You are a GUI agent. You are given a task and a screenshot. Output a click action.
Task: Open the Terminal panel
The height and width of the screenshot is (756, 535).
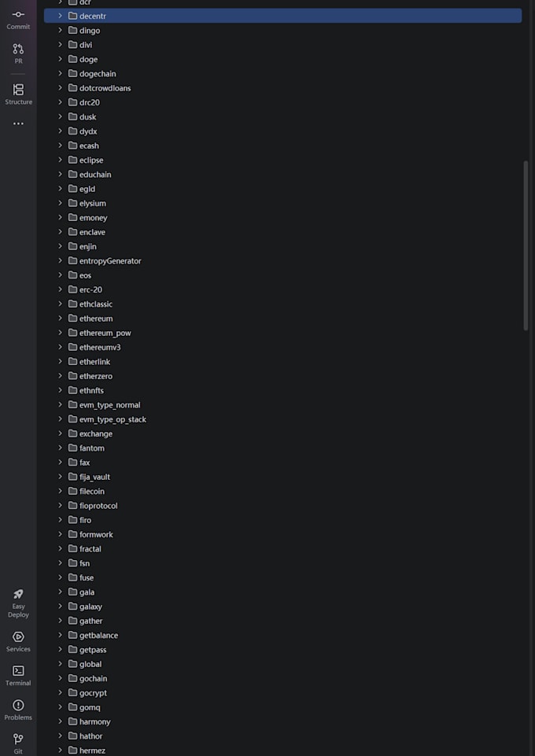click(x=18, y=676)
